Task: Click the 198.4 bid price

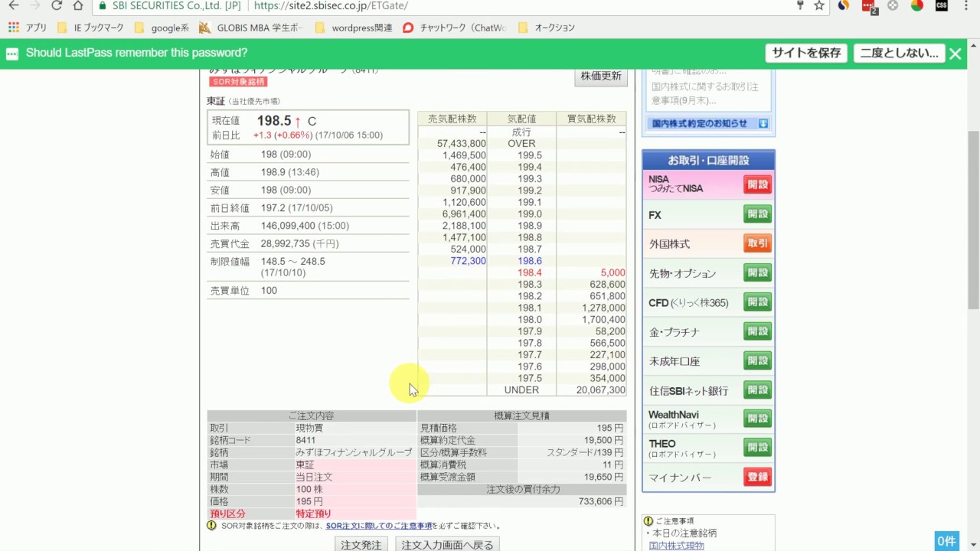Action: (529, 272)
